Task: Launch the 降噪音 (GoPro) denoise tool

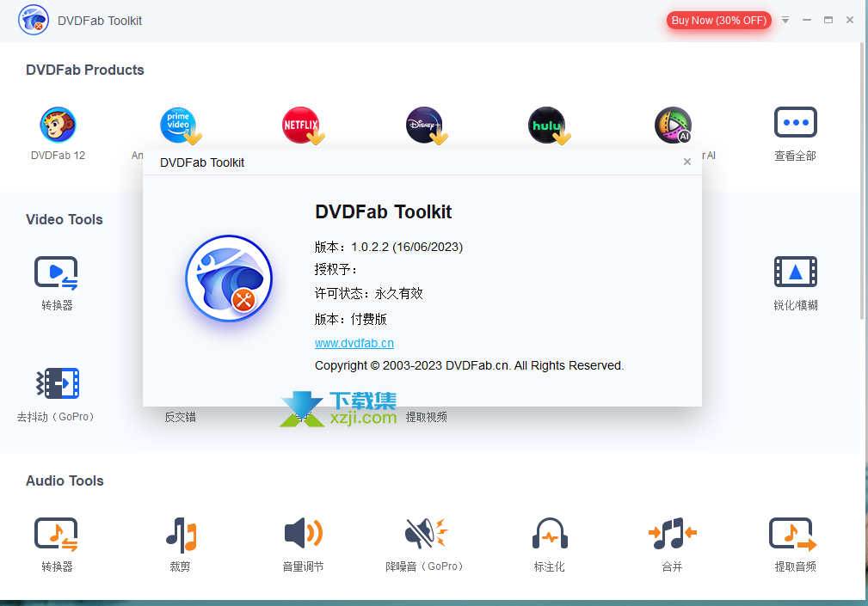Action: coord(426,533)
